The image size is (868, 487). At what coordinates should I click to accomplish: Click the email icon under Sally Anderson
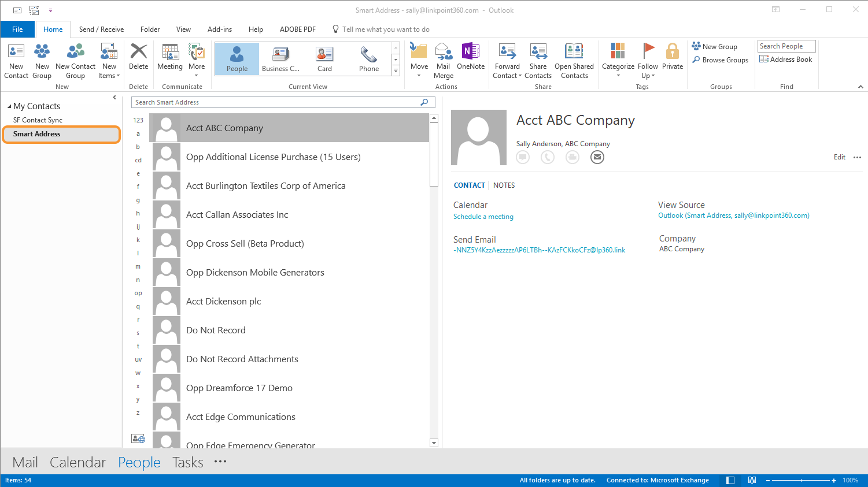point(597,157)
